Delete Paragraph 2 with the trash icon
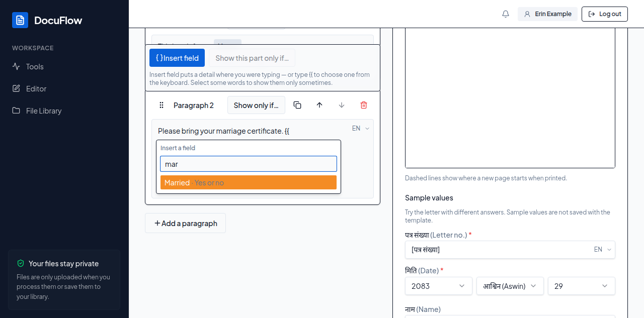Screen dimensions: 644x318 pos(364,105)
